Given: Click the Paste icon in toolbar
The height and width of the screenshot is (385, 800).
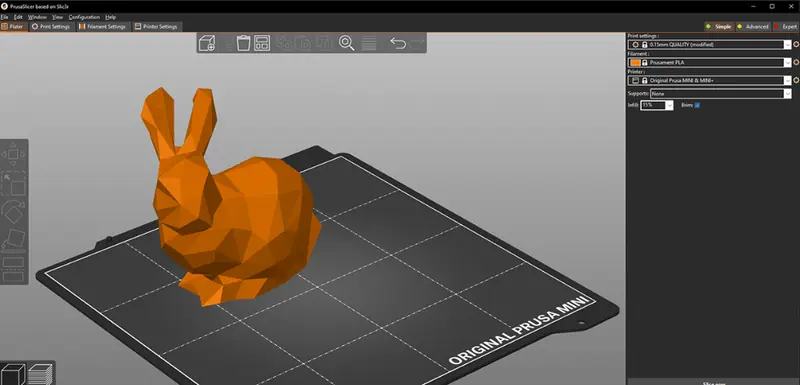Looking at the screenshot, I should pyautogui.click(x=304, y=43).
